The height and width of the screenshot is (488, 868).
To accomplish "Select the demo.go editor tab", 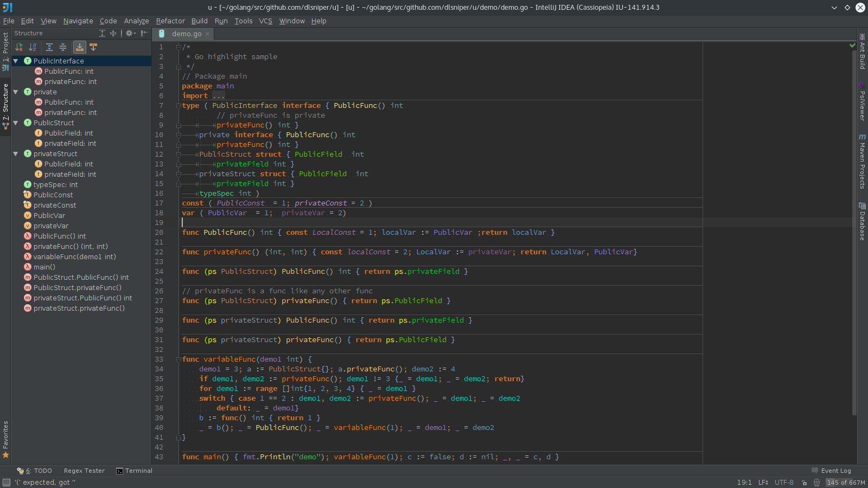I will (x=187, y=34).
